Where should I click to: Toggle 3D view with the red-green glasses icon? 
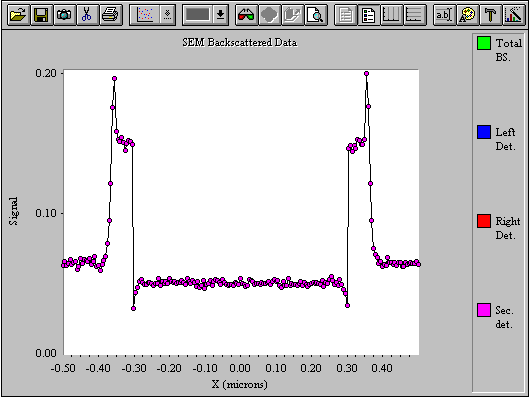coord(246,15)
